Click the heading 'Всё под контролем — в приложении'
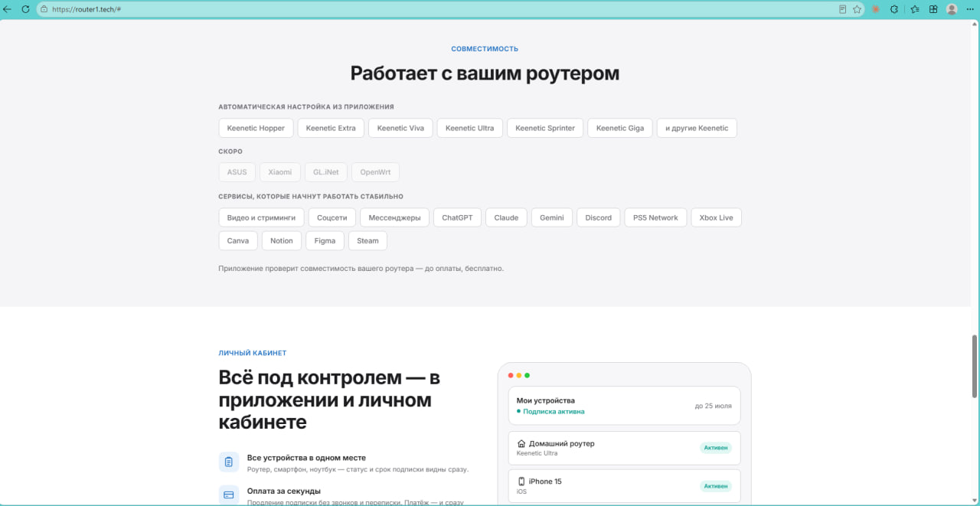The image size is (980, 506). (x=329, y=400)
